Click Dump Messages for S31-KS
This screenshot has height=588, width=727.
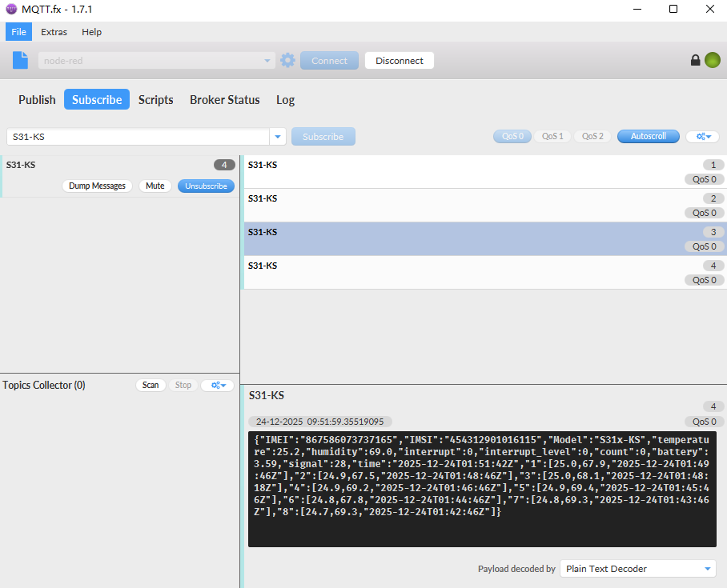(97, 186)
